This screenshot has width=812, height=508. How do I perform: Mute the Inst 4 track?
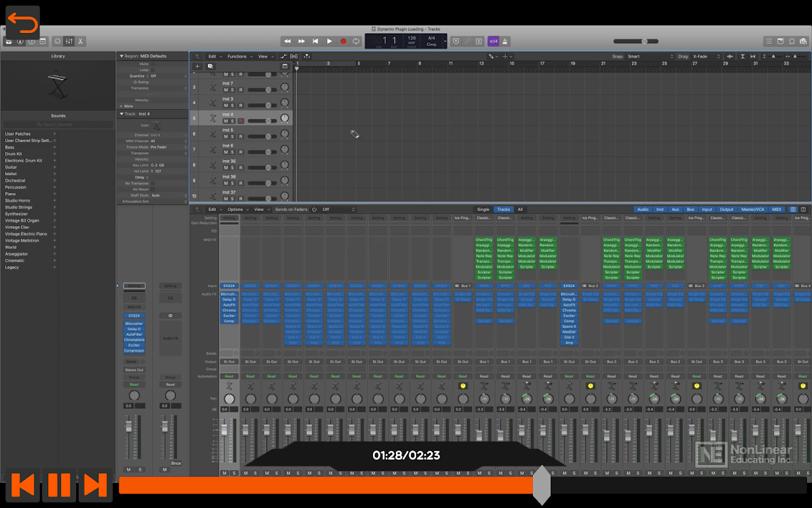[x=225, y=121]
